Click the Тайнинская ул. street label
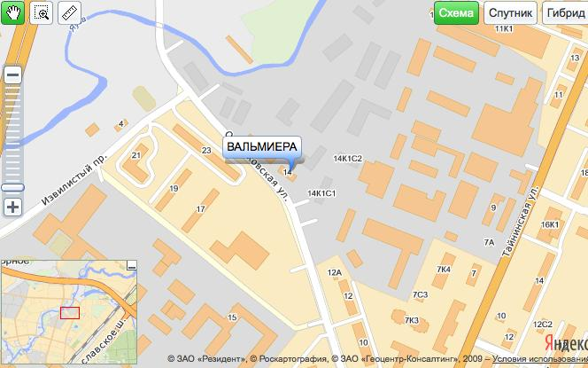The height and width of the screenshot is (368, 588). [x=521, y=222]
